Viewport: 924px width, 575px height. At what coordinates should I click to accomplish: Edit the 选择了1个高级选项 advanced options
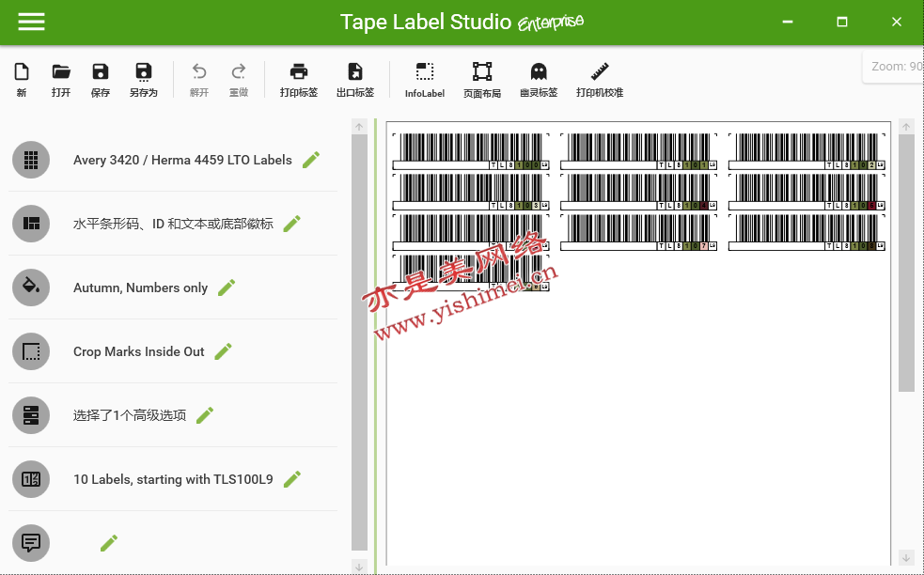[x=205, y=415]
